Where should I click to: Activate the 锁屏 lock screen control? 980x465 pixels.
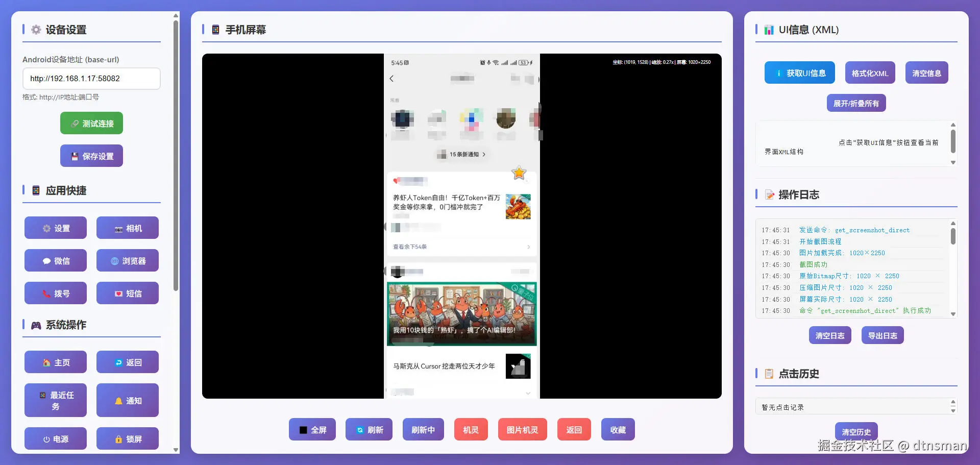tap(127, 438)
